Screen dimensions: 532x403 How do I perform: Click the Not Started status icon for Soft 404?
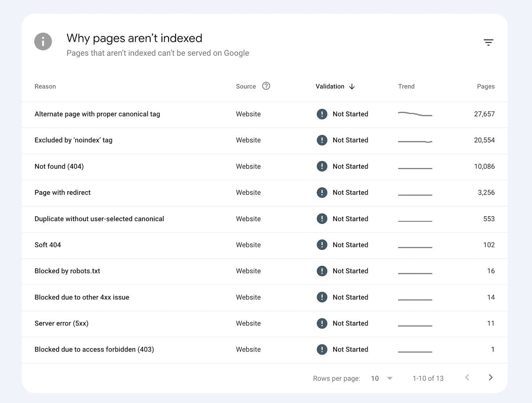[x=322, y=245]
